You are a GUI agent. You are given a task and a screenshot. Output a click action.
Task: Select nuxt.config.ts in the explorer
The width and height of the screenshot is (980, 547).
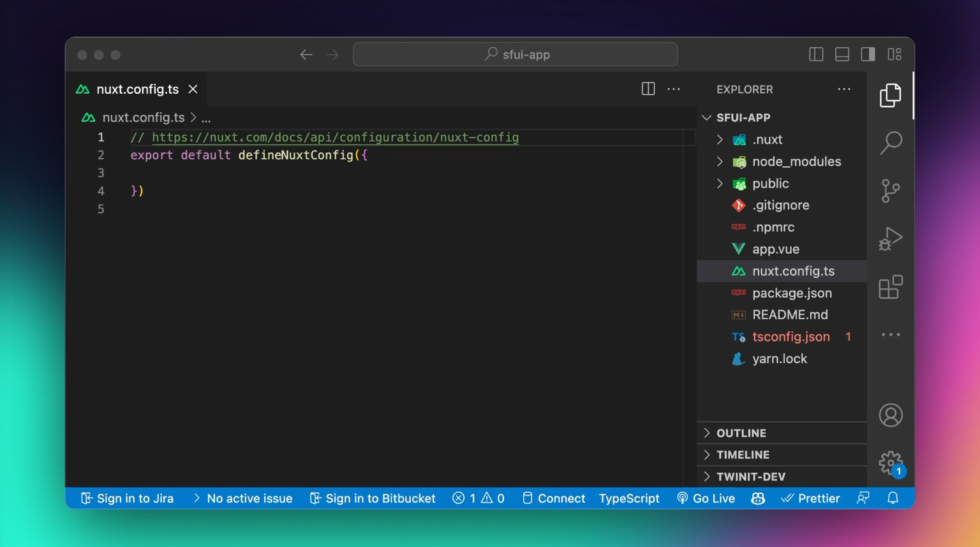click(782, 271)
